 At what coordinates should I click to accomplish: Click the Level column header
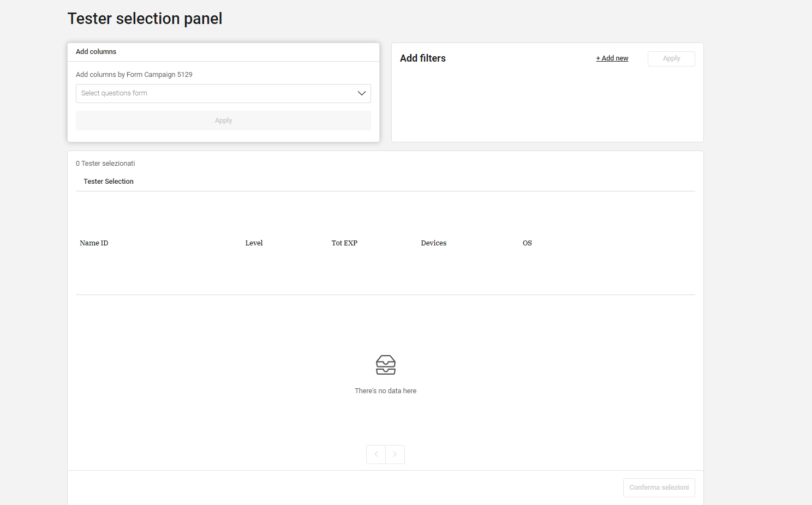[254, 243]
